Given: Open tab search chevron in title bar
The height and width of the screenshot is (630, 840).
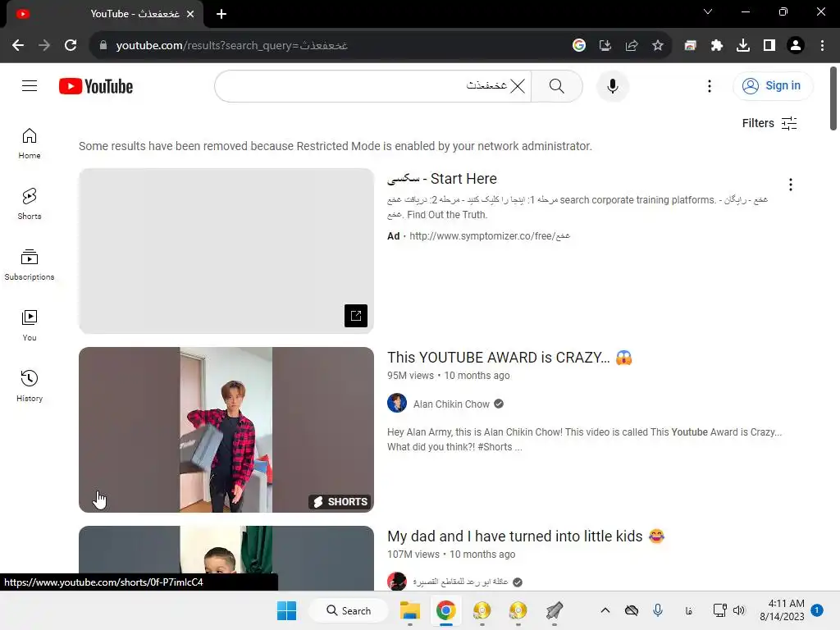Looking at the screenshot, I should pos(708,11).
